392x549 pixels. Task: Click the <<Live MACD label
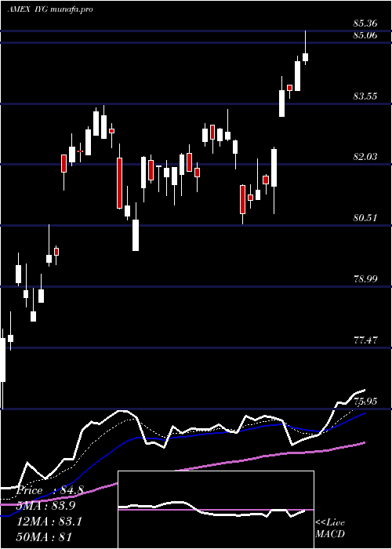(x=330, y=528)
